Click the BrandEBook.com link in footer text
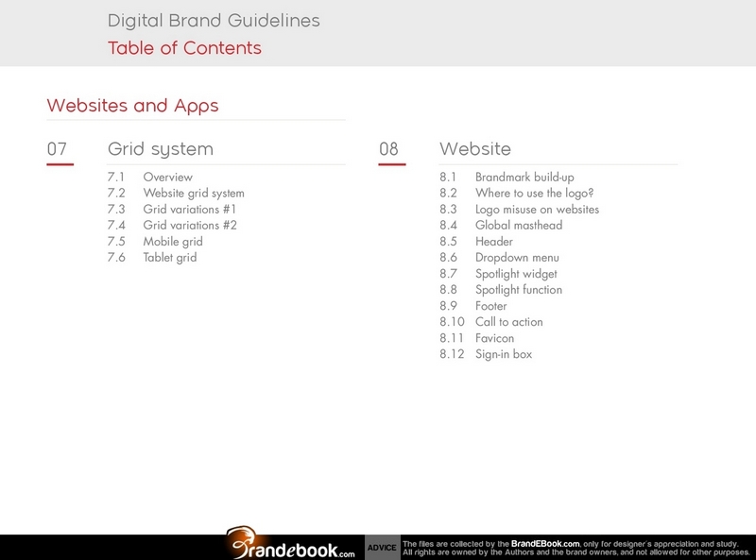Screen dimensions: 756x560 pyautogui.click(x=544, y=543)
